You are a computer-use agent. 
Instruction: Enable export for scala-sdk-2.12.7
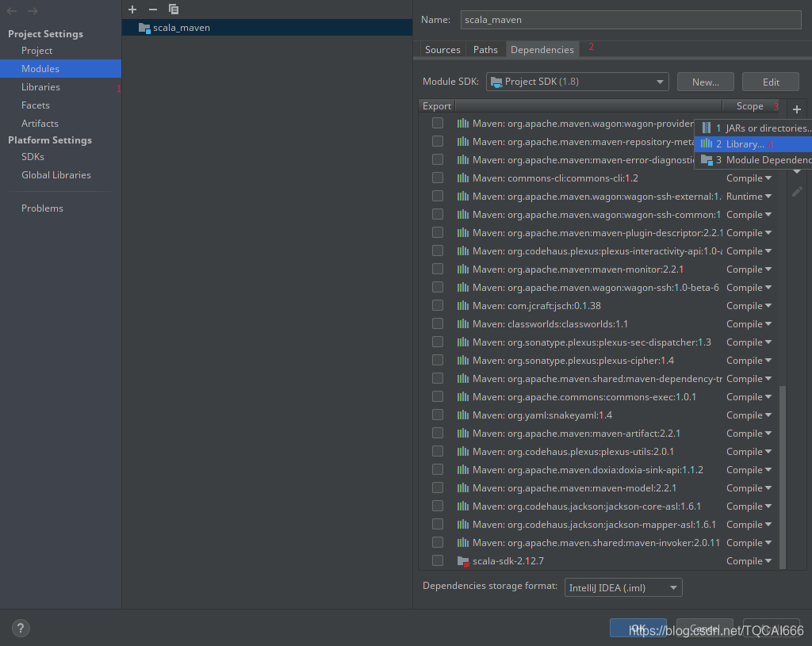[438, 560]
